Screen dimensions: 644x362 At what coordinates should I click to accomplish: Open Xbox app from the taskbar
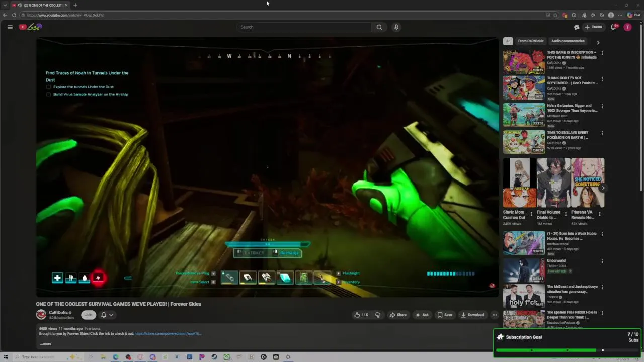(x=227, y=357)
